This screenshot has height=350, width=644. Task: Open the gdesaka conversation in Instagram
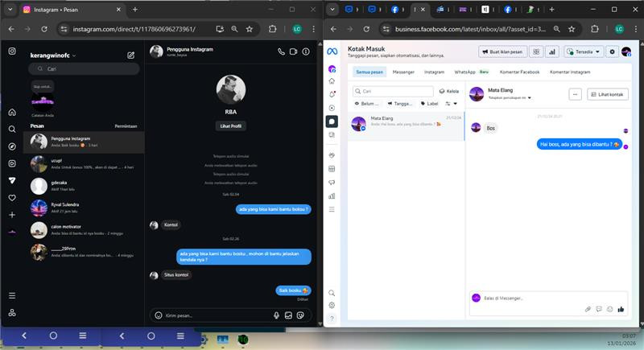coord(84,186)
